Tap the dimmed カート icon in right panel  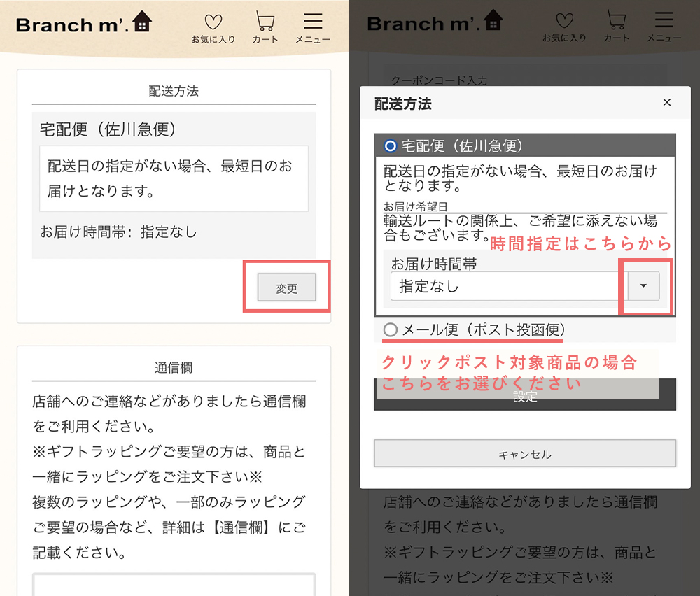616,27
